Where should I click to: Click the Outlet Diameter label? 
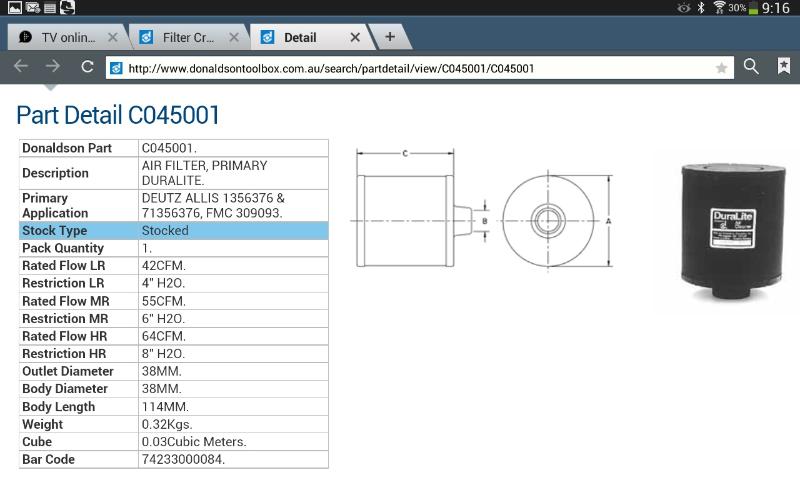click(68, 371)
